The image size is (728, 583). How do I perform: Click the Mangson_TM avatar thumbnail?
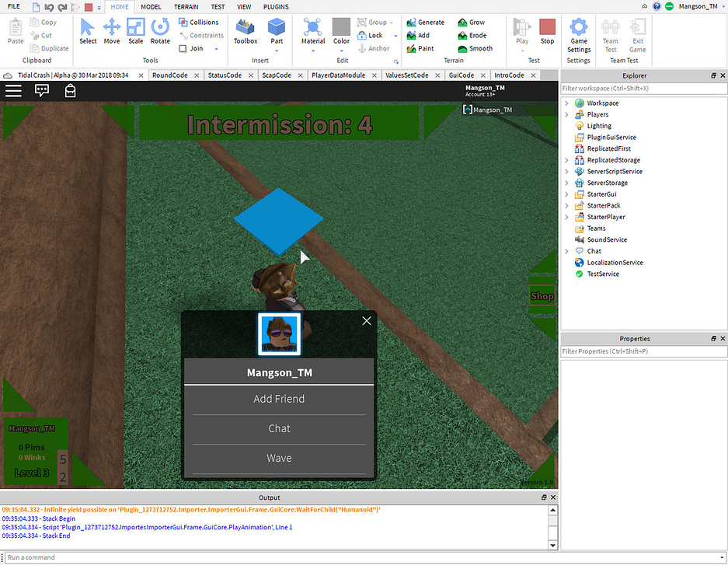coord(279,334)
